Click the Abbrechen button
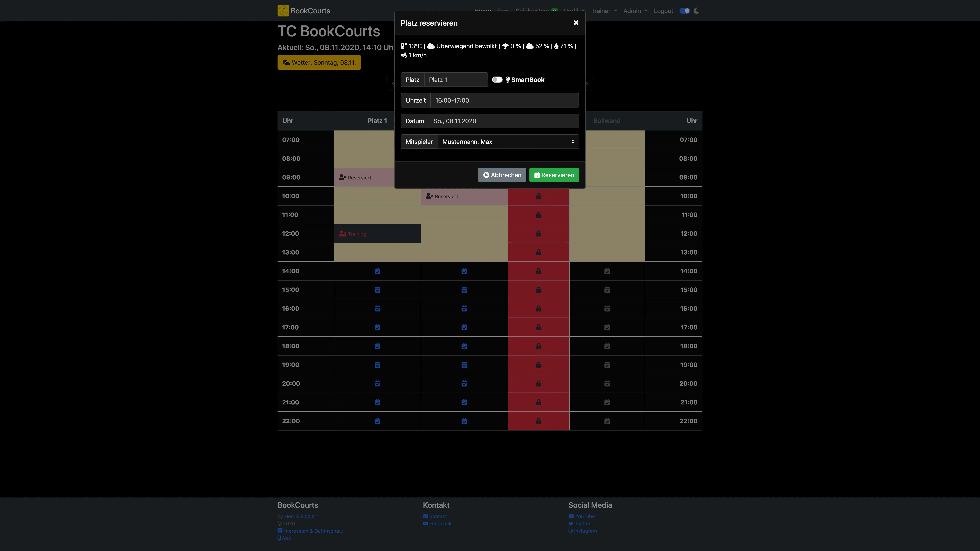980x551 pixels. [502, 175]
